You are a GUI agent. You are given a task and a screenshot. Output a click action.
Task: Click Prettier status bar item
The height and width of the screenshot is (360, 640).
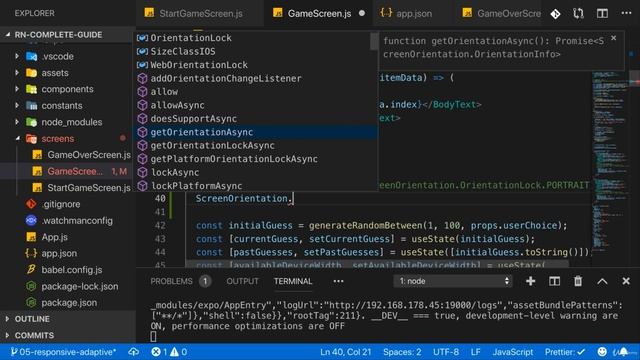click(x=564, y=352)
